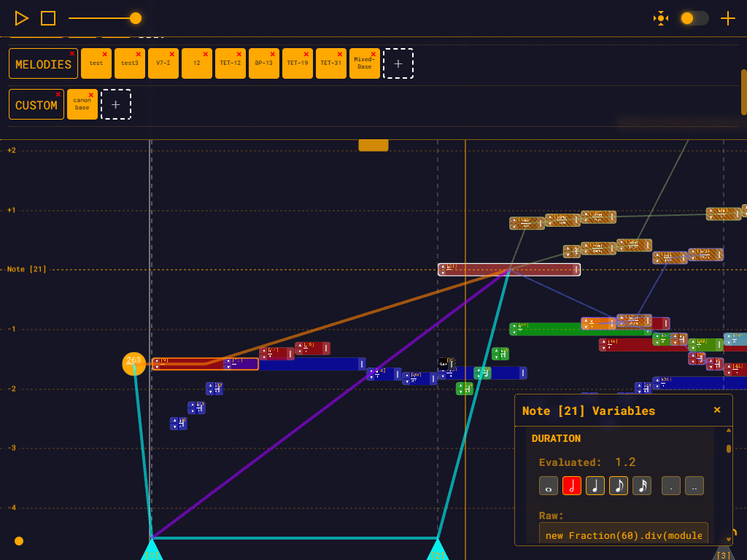The height and width of the screenshot is (560, 747).
Task: Click the plus icon in the top toolbar
Action: point(727,18)
